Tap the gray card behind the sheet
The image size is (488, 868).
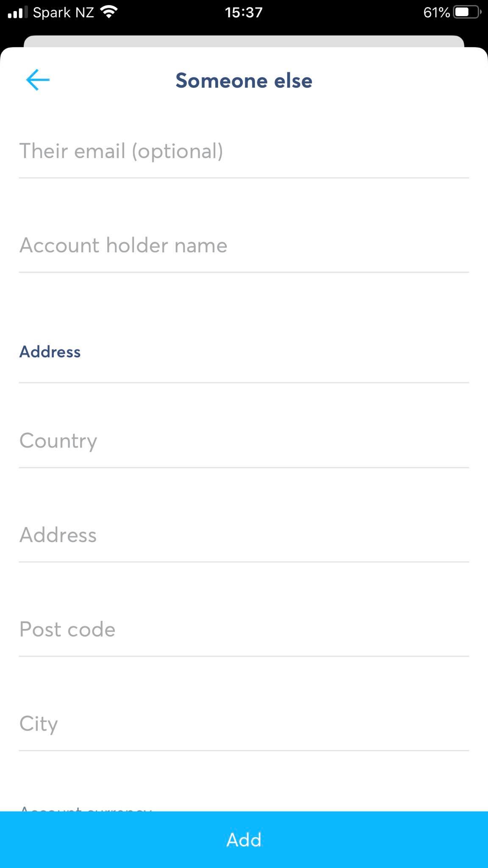point(244,42)
